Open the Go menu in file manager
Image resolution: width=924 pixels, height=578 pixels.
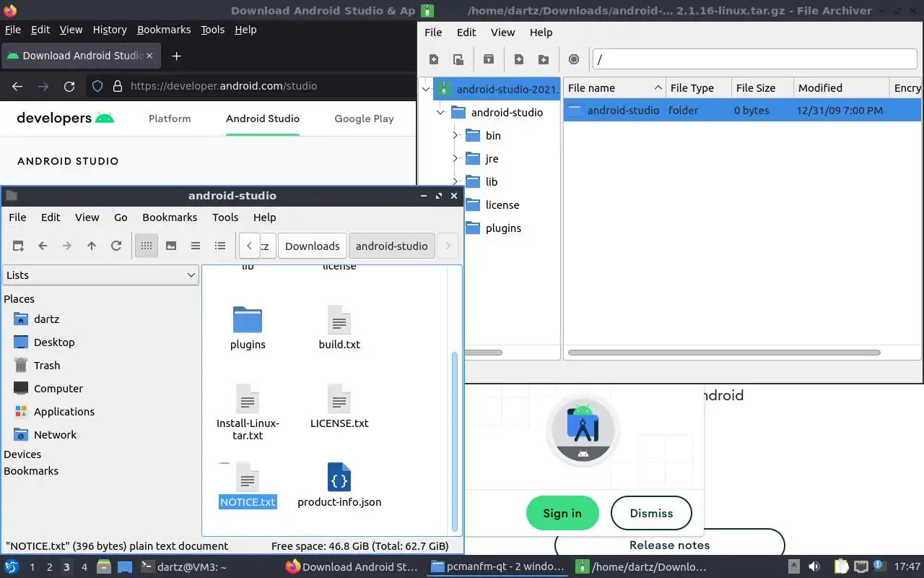(121, 217)
